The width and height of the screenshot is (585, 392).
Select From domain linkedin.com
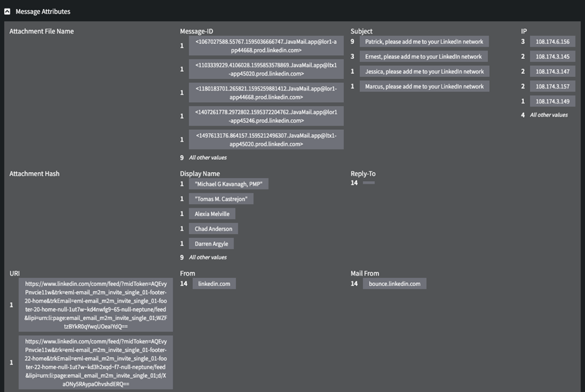(214, 284)
